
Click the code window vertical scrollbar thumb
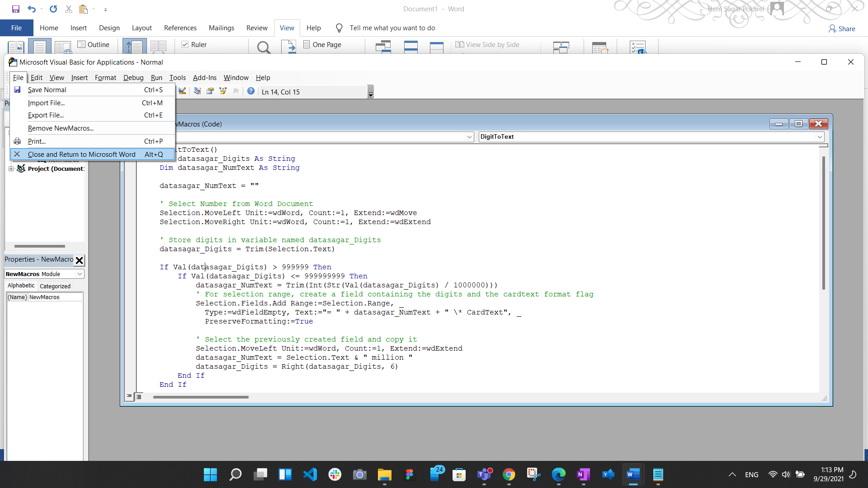point(823,223)
